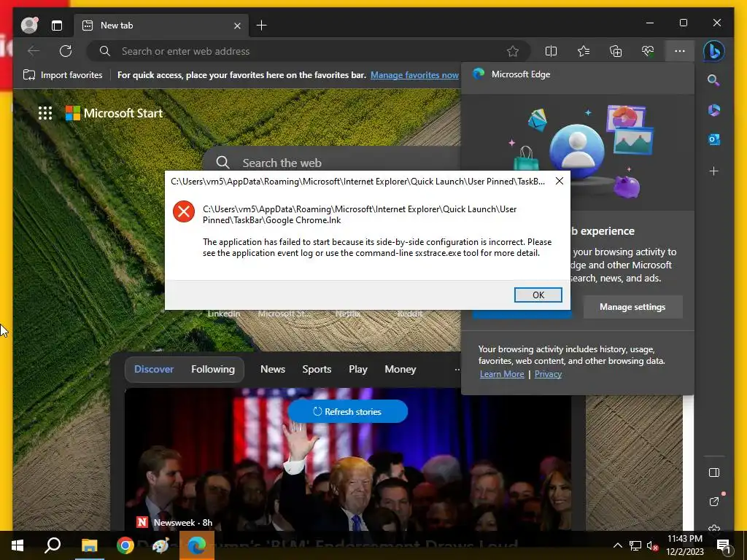
Task: Open Edge profile avatar menu
Action: (29, 26)
